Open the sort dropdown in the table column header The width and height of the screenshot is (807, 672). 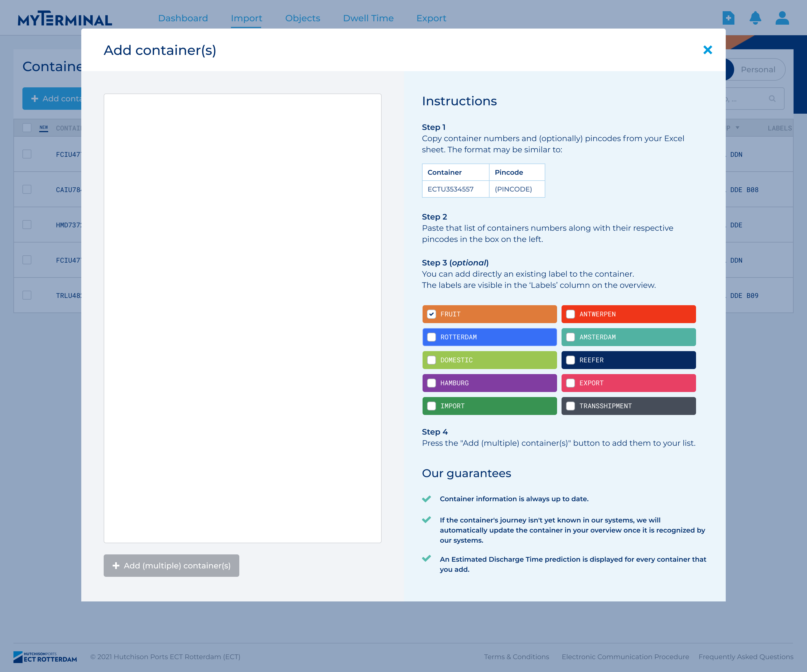click(738, 128)
